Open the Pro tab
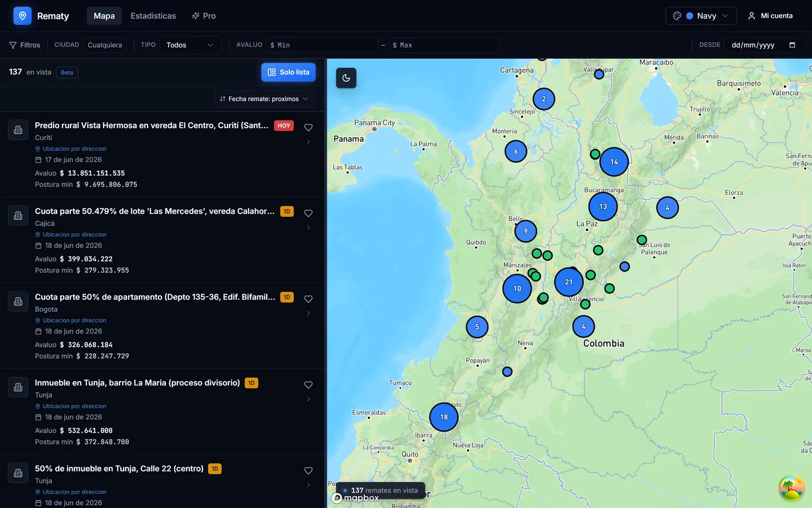 [x=204, y=16]
